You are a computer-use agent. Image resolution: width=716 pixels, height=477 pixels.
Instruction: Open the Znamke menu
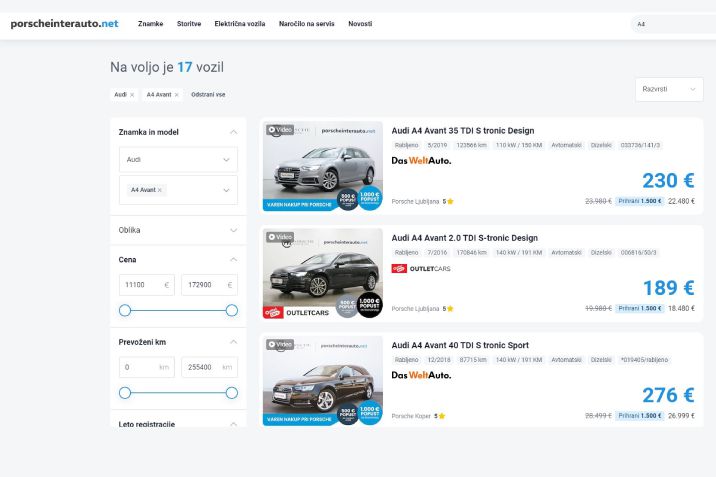[x=151, y=24]
